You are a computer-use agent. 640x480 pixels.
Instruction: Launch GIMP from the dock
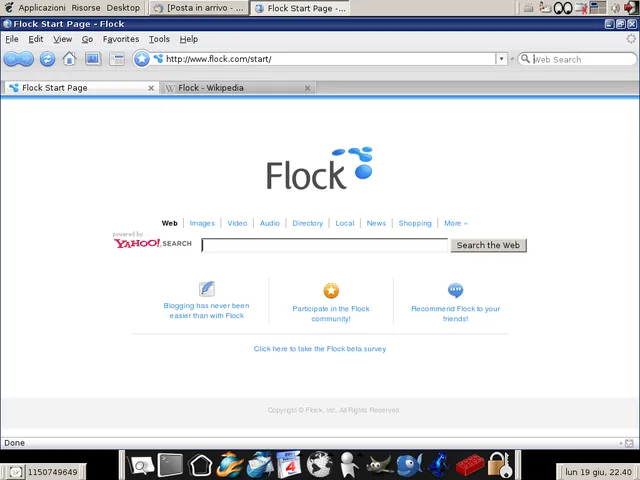click(378, 464)
